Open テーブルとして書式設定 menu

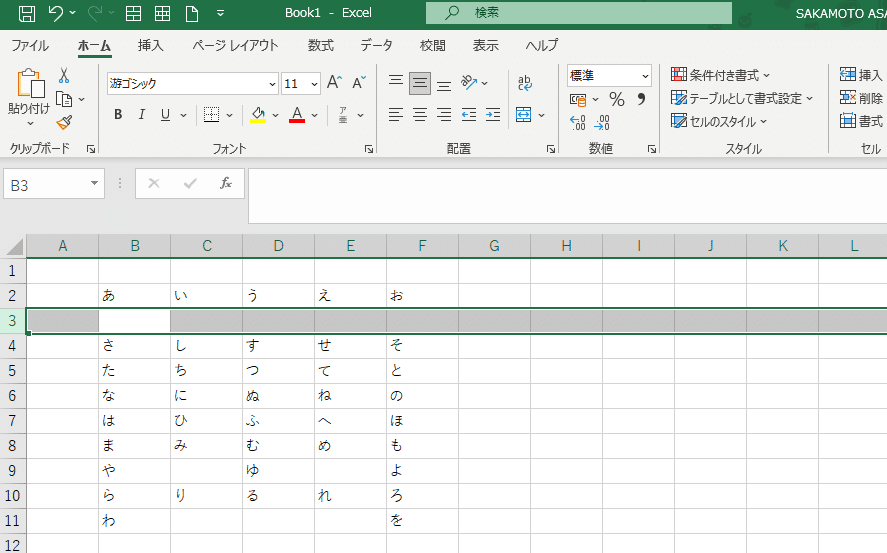point(742,98)
